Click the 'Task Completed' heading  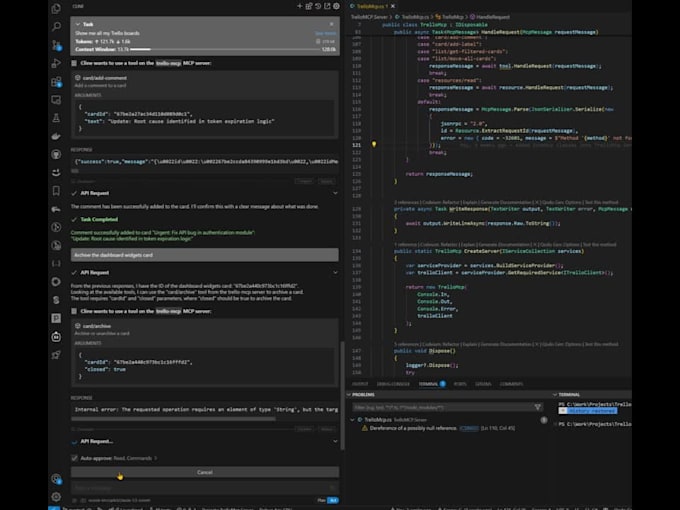coord(99,219)
